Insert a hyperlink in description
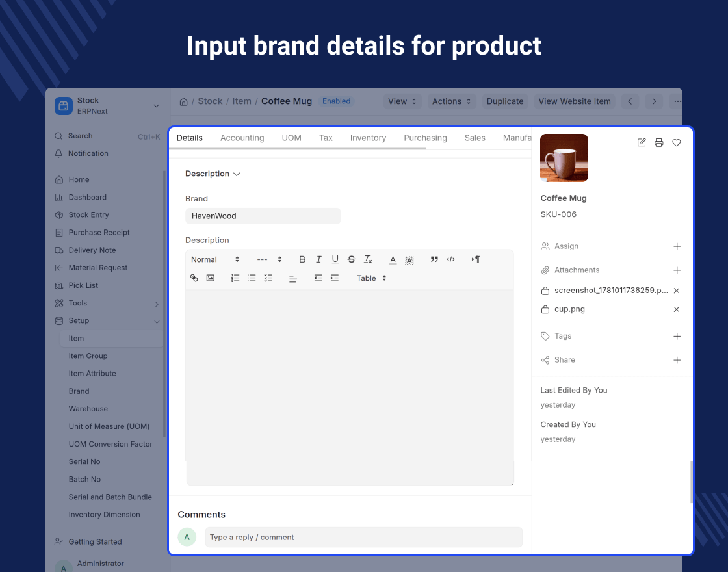This screenshot has width=728, height=572. point(194,278)
